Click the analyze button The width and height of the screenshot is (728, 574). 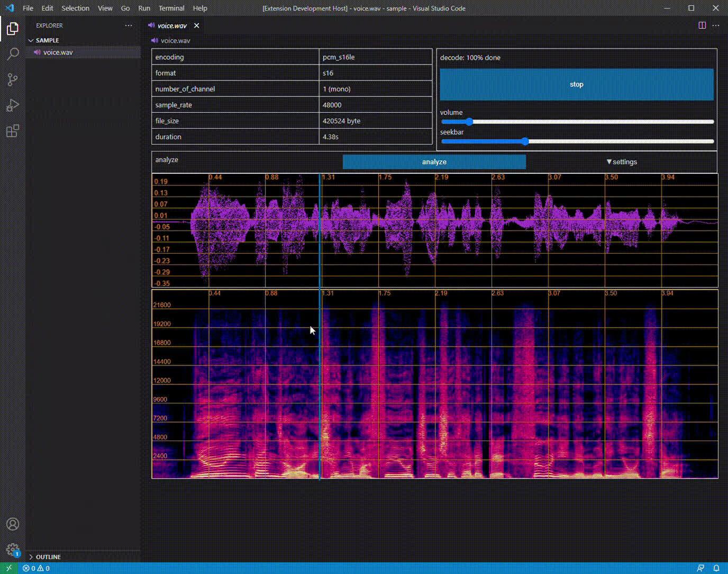pyautogui.click(x=434, y=162)
